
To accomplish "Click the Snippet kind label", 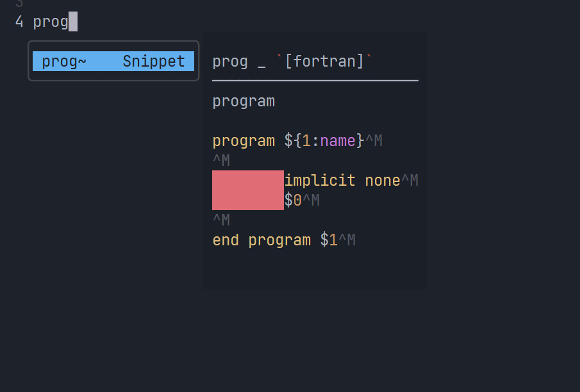I will (x=153, y=61).
